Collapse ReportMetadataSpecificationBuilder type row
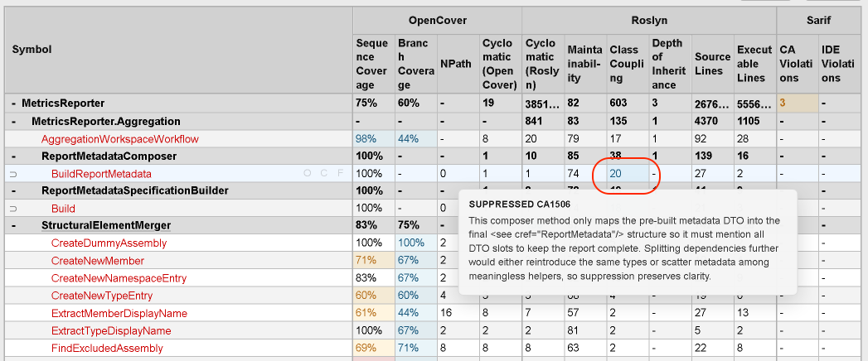The height and width of the screenshot is (361, 868). click(x=14, y=190)
